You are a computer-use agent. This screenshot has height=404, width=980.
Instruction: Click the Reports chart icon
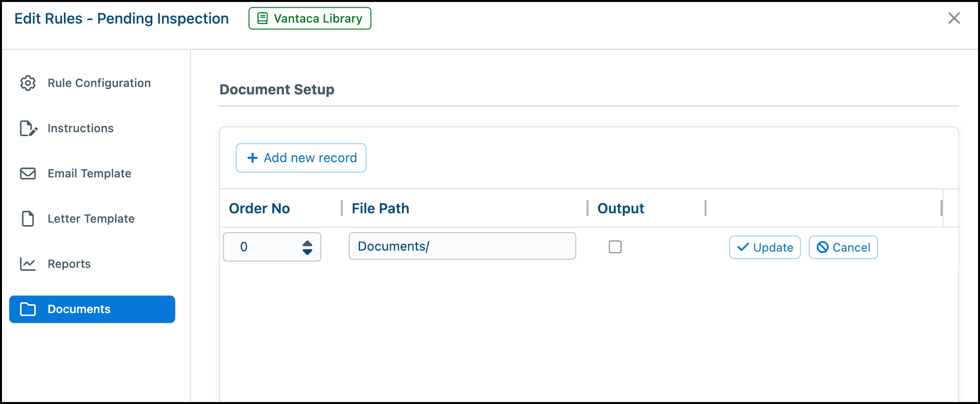coord(28,264)
